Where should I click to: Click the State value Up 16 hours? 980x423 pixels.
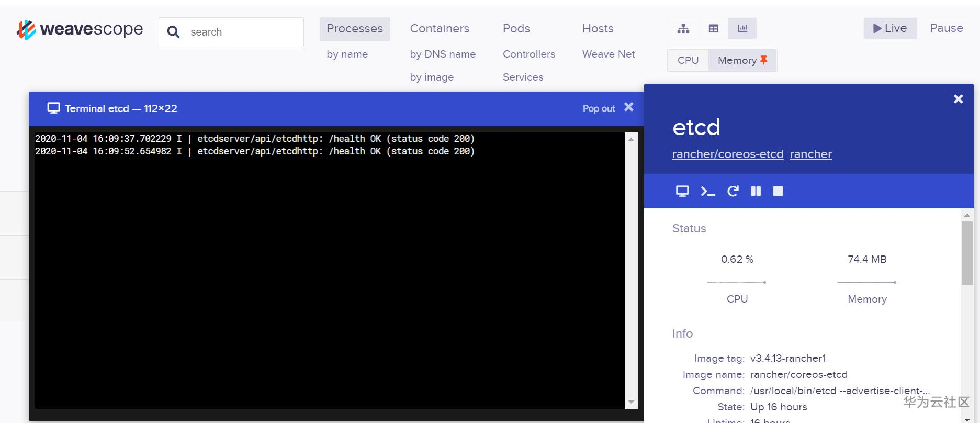tap(779, 407)
